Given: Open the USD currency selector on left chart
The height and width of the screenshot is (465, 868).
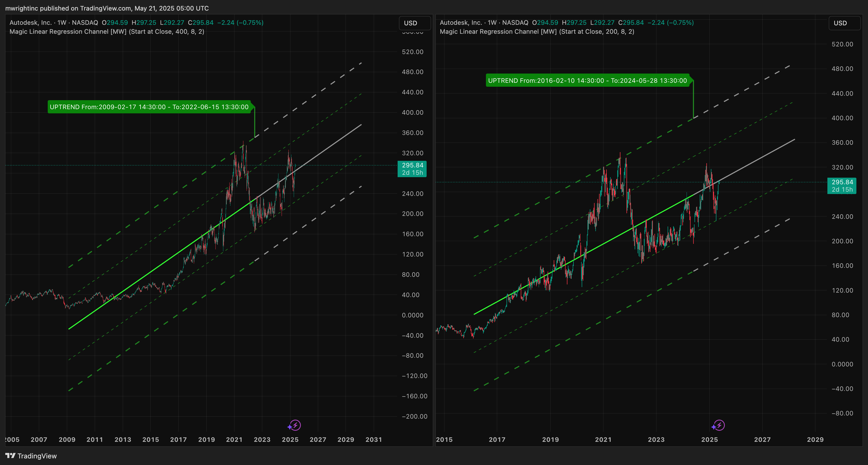Looking at the screenshot, I should [415, 23].
